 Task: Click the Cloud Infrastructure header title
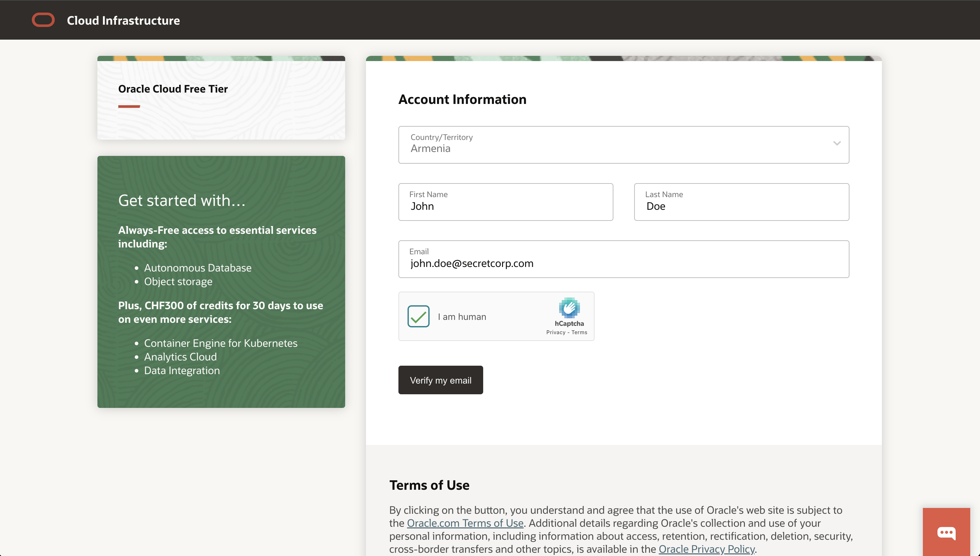123,20
